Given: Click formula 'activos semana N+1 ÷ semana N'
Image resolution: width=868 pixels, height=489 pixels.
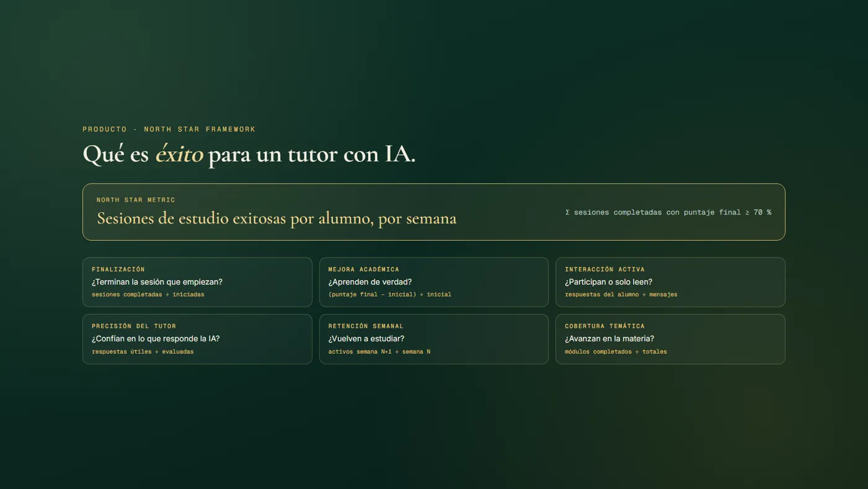Looking at the screenshot, I should pos(379,351).
